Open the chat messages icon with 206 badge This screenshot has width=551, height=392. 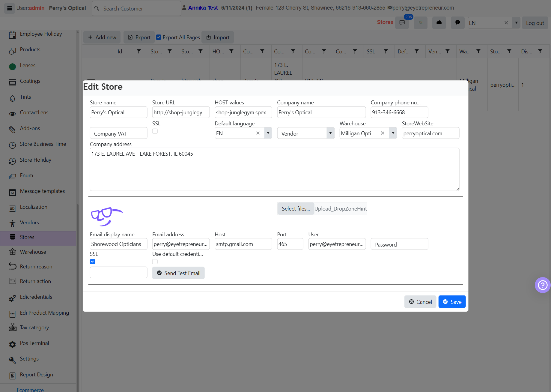[x=402, y=23]
